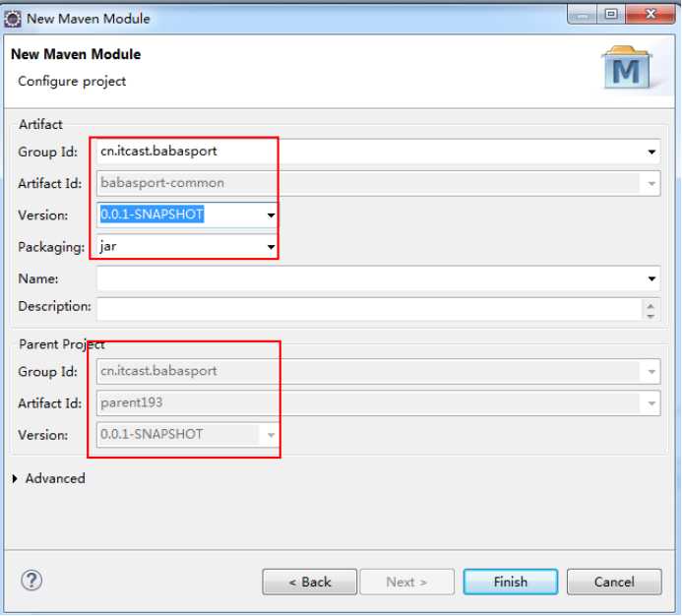Open the Artifact Group Id dropdown arrow
682x616 pixels.
tap(651, 152)
